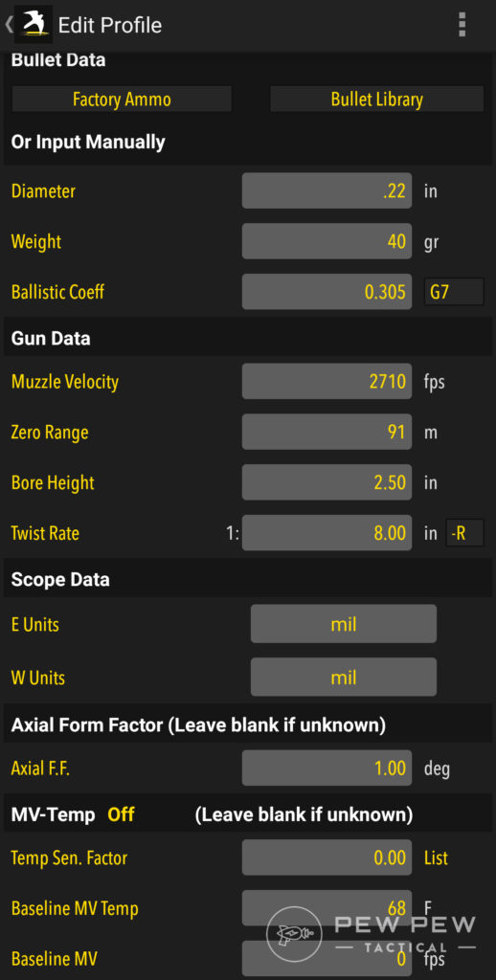Edit the Diameter value field
496x980 pixels.
click(327, 190)
